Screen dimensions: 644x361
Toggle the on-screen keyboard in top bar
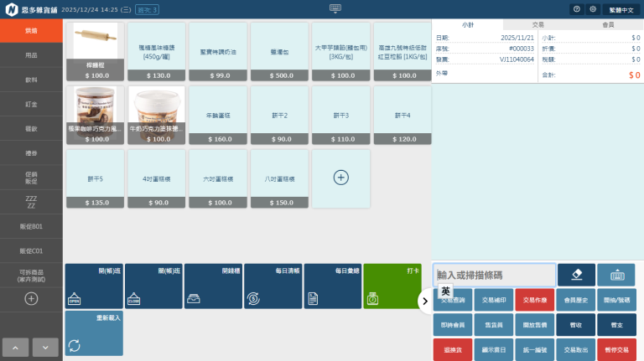tap(335, 8)
